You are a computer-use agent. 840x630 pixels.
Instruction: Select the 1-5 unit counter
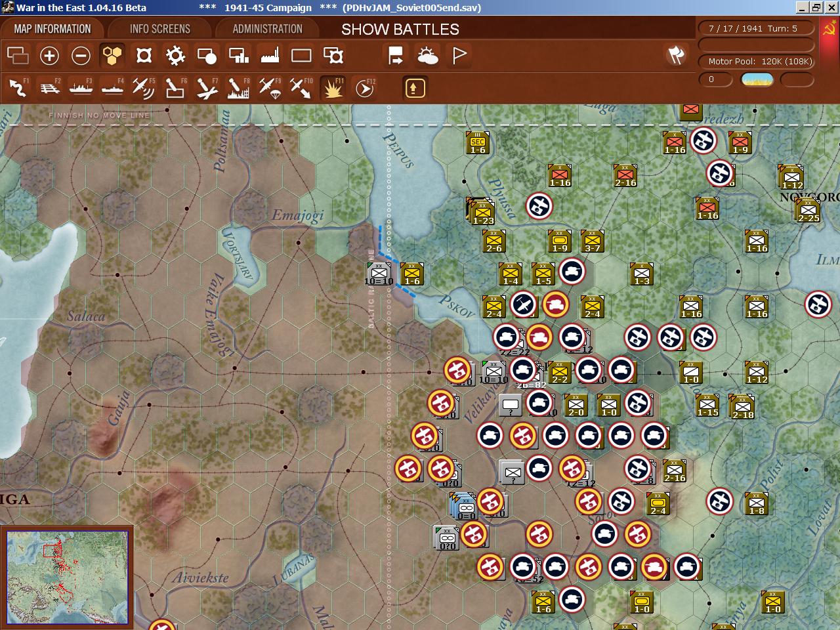tap(543, 274)
